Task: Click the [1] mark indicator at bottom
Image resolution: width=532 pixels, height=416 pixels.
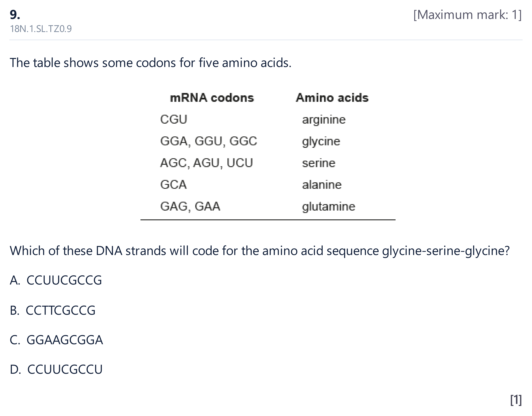Action: 516,400
